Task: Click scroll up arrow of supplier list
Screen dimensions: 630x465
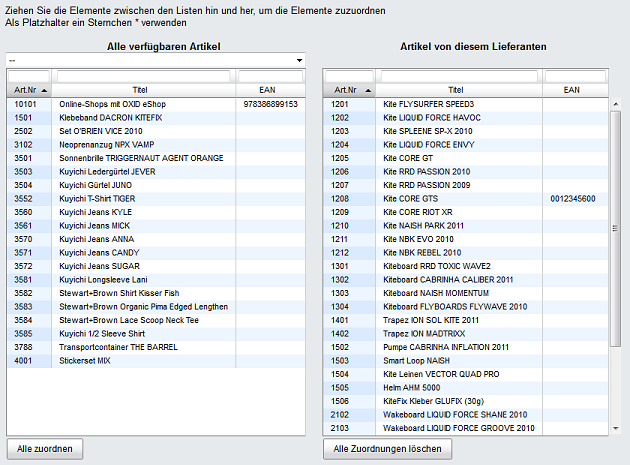Action: pos(616,104)
